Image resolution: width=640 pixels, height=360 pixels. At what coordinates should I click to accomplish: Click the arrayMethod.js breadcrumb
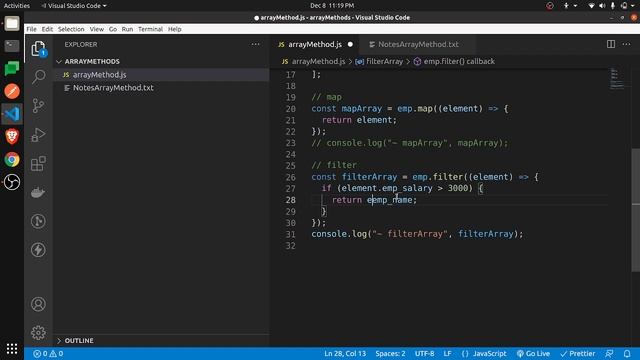(313, 61)
